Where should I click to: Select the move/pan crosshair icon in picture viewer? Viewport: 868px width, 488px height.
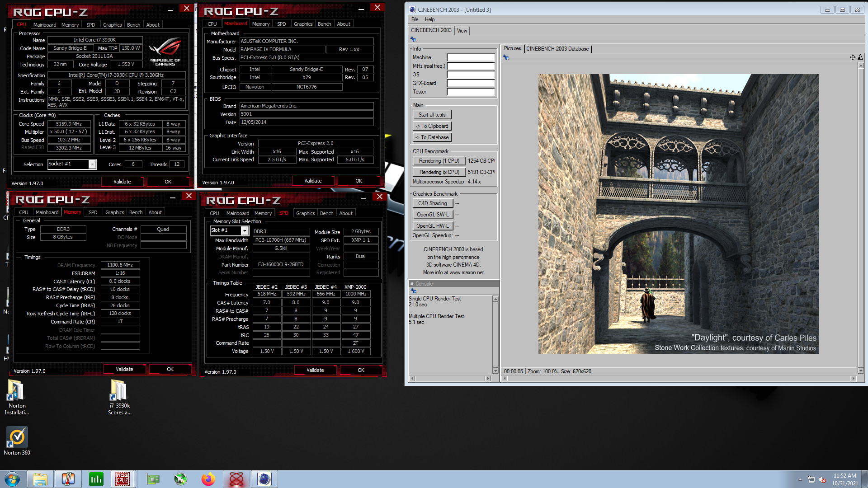(x=853, y=57)
